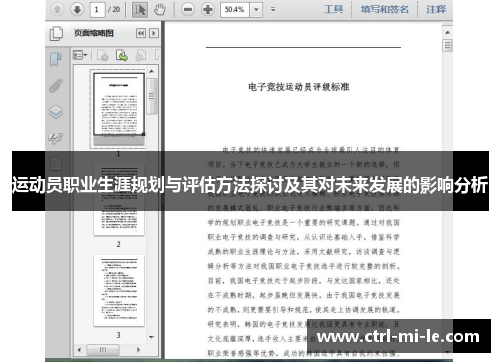500x362 pixels.
Task: Click the green-arrow thumbnail page icon in thumbnails toolbar
Action: click(x=122, y=55)
